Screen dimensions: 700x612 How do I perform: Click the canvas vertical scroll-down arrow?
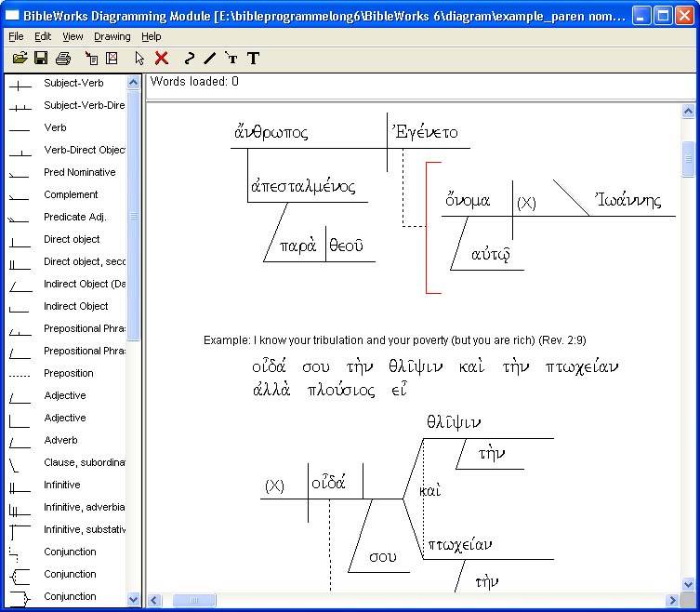(689, 583)
